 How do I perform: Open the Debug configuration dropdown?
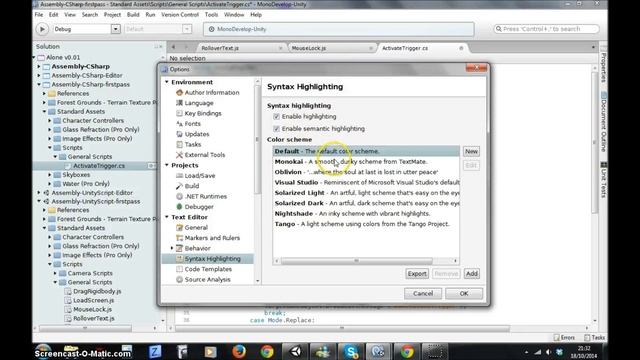click(x=116, y=29)
